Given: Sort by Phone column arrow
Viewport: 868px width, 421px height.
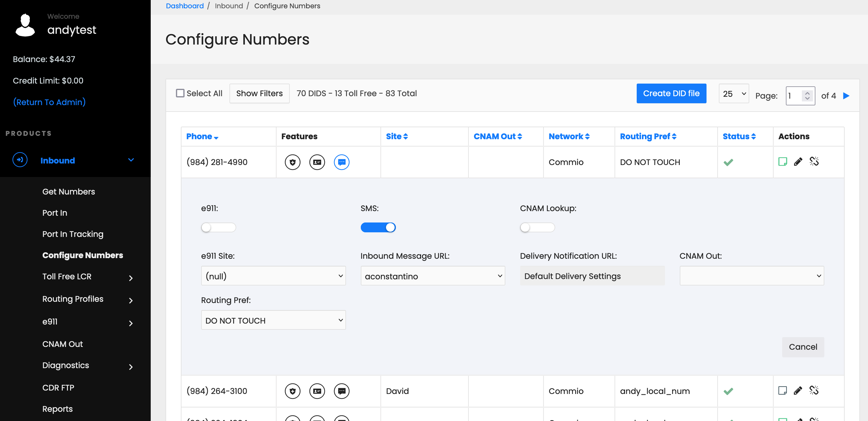Looking at the screenshot, I should pyautogui.click(x=216, y=137).
